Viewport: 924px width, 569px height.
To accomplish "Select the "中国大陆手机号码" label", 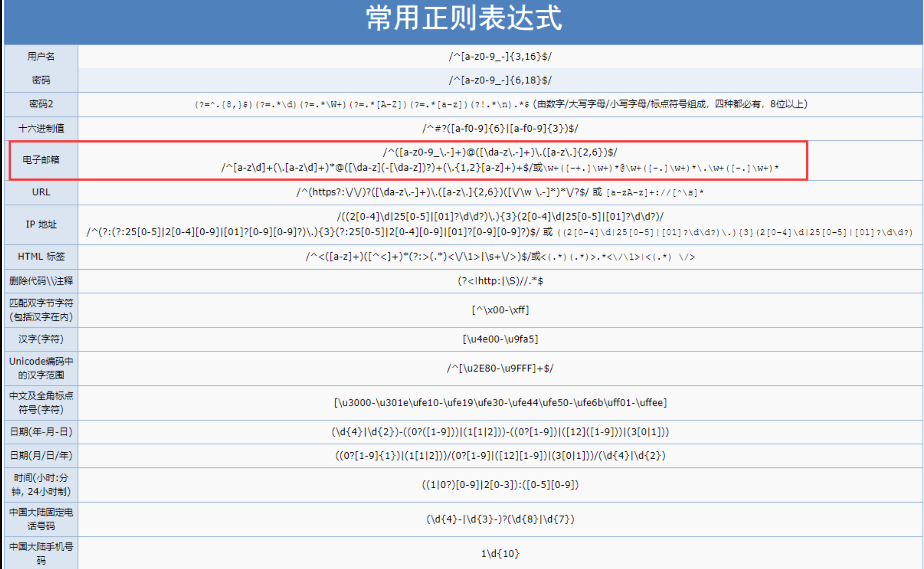I will click(41, 553).
